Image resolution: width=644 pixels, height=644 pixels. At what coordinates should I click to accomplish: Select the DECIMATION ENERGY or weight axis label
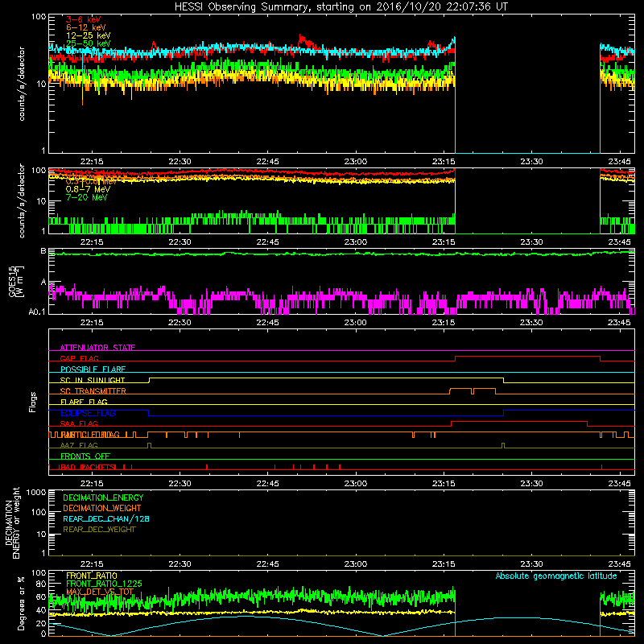pyautogui.click(x=12, y=522)
